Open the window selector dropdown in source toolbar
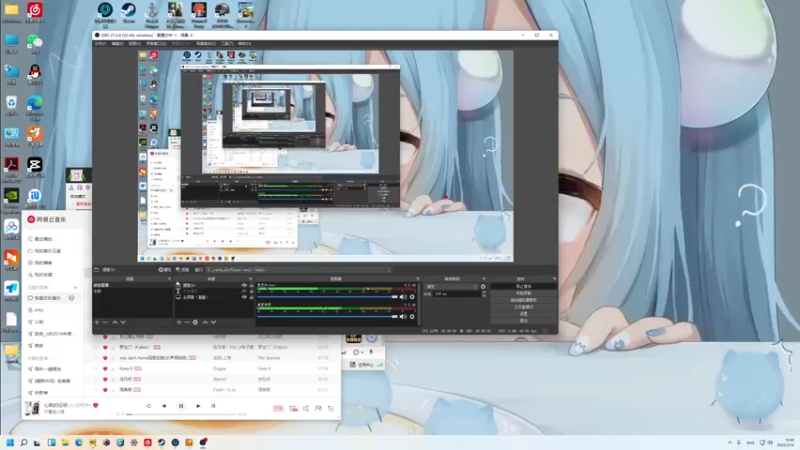The image size is (800, 450). tap(299, 269)
